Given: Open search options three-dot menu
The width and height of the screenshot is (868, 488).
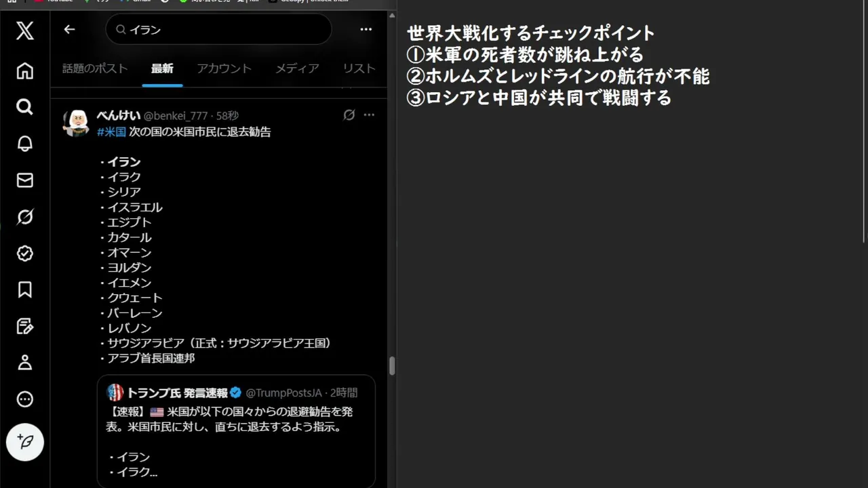Looking at the screenshot, I should point(366,29).
